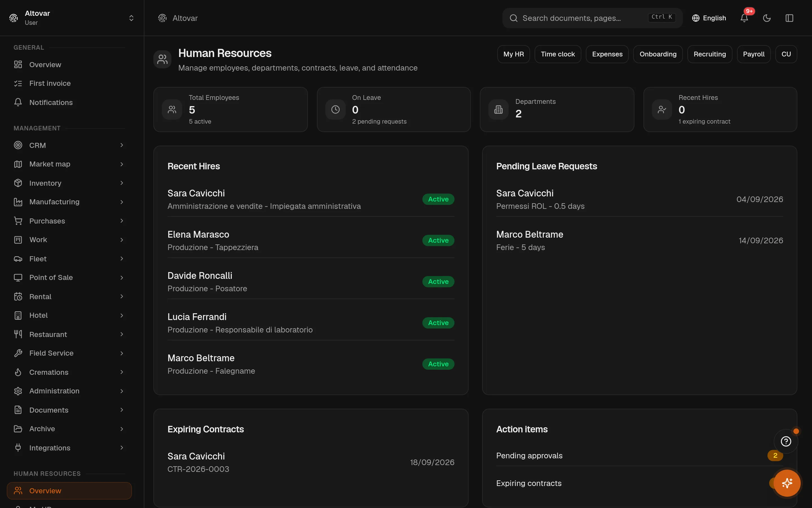Open the CU tab
This screenshot has width=812, height=508.
(x=786, y=54)
